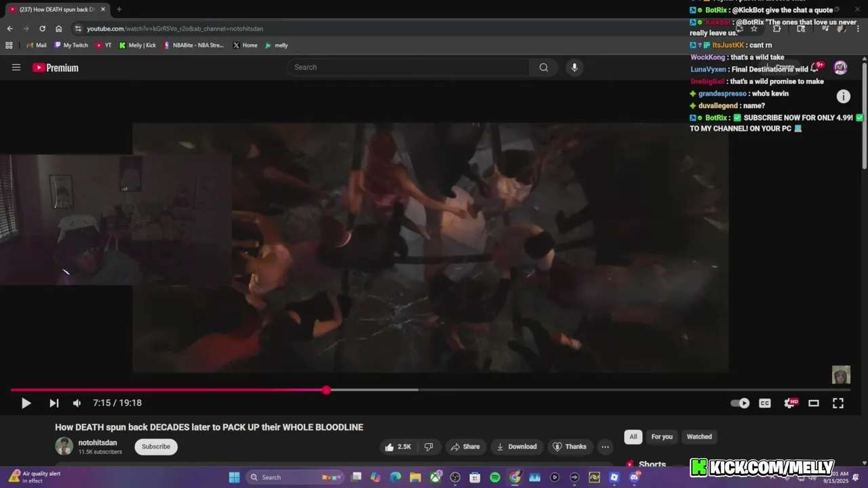
Task: Click the youtube.com address bar URL
Action: (175, 28)
